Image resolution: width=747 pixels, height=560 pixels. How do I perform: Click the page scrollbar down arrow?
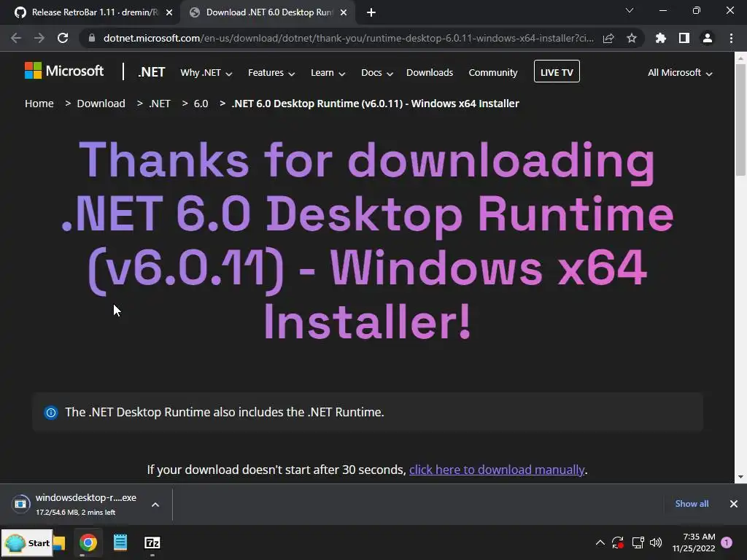[x=740, y=477]
